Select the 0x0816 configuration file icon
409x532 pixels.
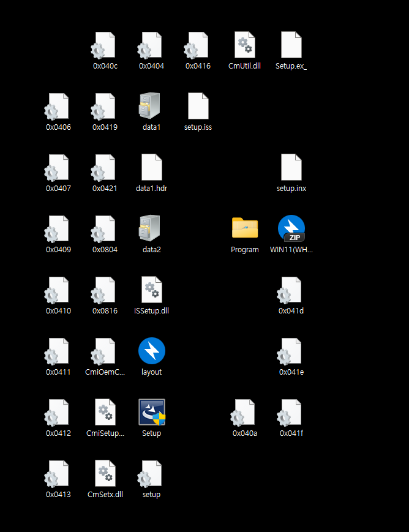coord(103,290)
